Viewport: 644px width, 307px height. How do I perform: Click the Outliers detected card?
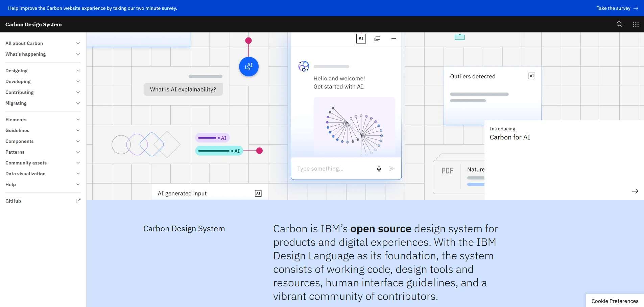493,96
